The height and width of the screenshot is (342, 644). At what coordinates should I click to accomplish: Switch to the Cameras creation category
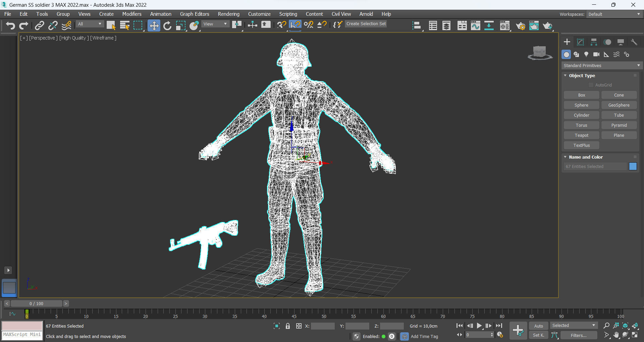click(596, 54)
